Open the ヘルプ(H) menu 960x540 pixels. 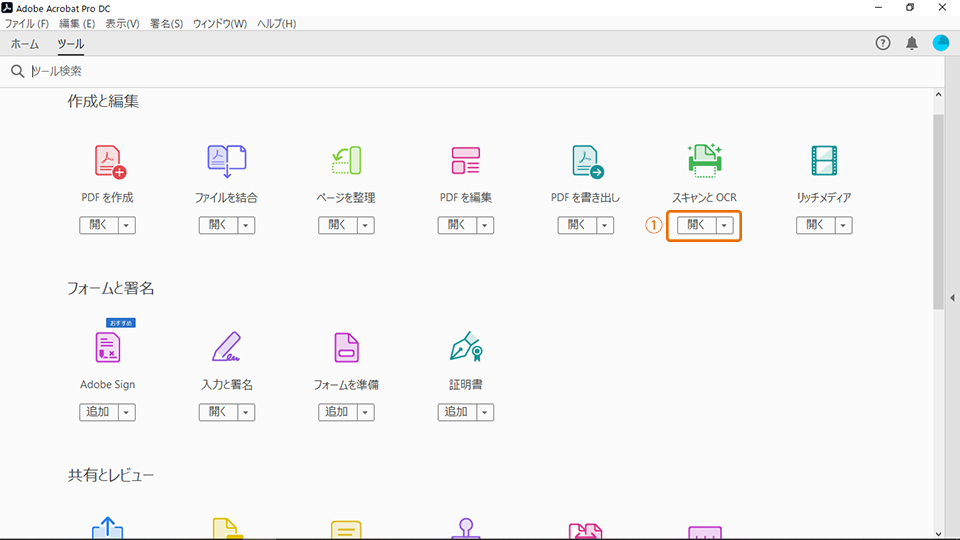[x=277, y=23]
